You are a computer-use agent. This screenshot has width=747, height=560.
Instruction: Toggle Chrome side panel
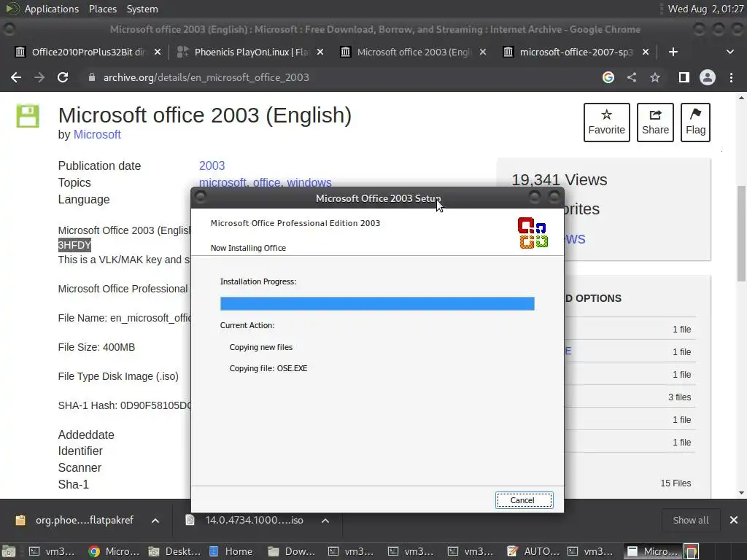click(x=684, y=77)
